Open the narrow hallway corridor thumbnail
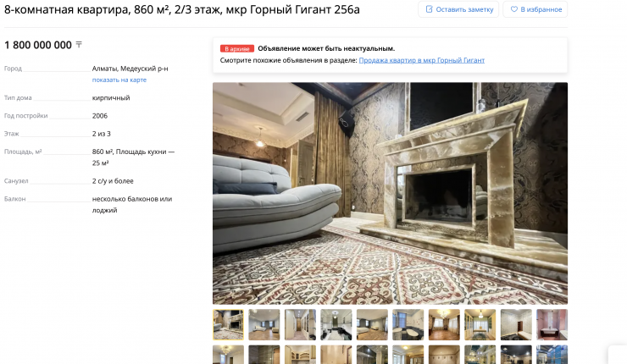This screenshot has width=627, height=364. pyautogui.click(x=300, y=324)
